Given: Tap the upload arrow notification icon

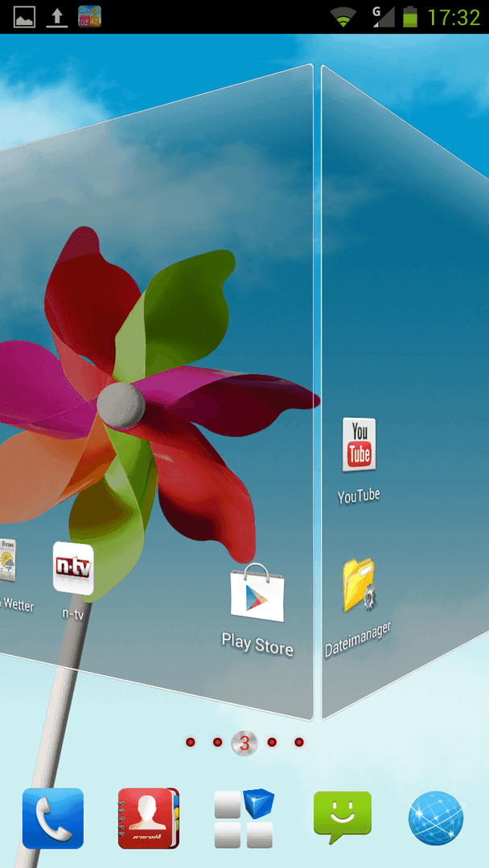Looking at the screenshot, I should click(x=56, y=17).
